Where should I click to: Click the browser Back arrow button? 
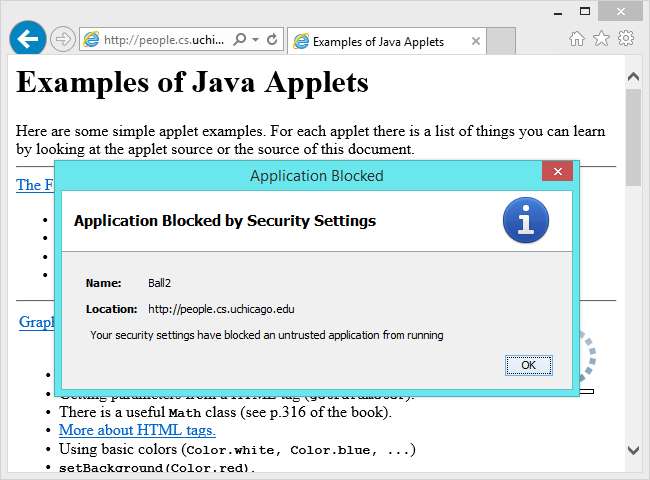28,39
